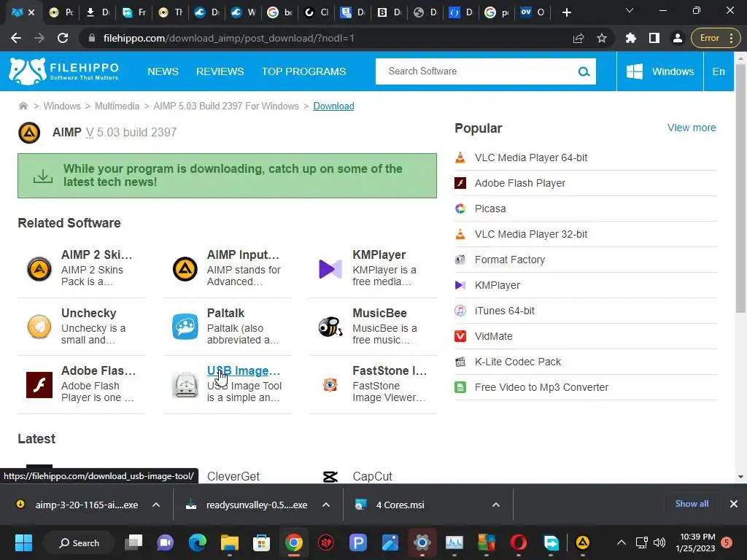The image size is (747, 560).
Task: Open the Windows platform selector
Action: coord(659,71)
